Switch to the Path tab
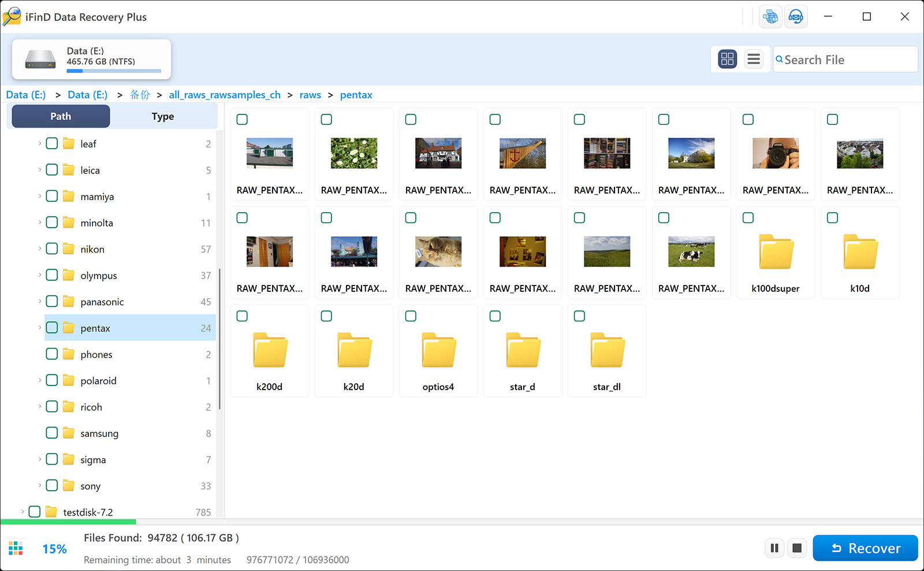Viewport: 924px width, 571px height. 61,116
